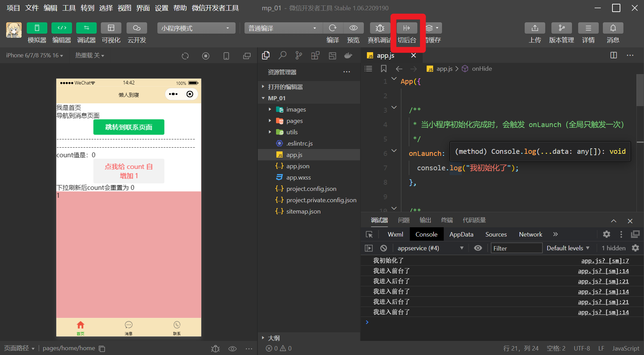Click the clear console icon
Image resolution: width=644 pixels, height=355 pixels.
pyautogui.click(x=384, y=248)
